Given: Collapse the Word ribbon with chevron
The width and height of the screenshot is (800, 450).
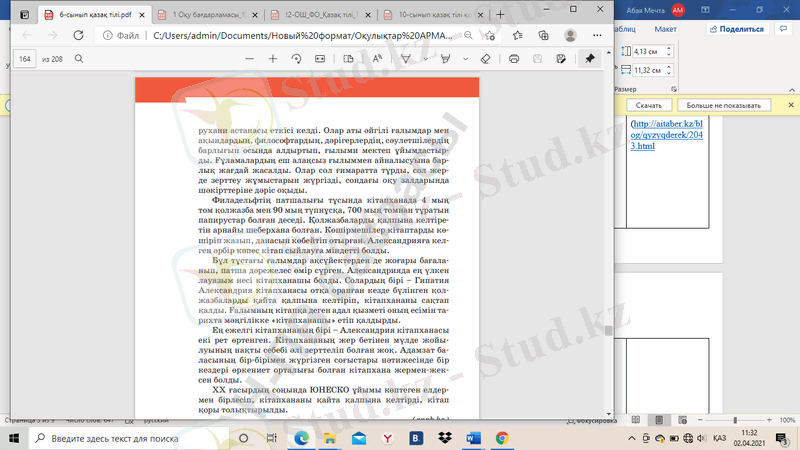Looking at the screenshot, I should 791,88.
